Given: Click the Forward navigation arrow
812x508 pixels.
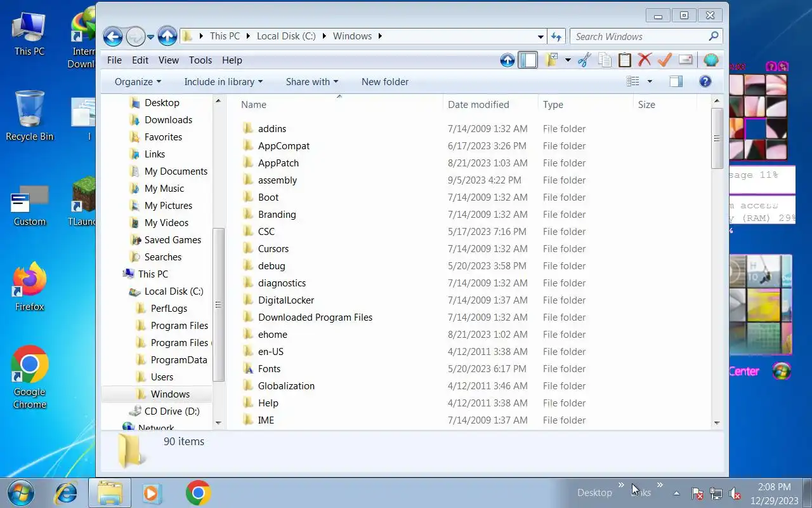Looking at the screenshot, I should point(135,36).
